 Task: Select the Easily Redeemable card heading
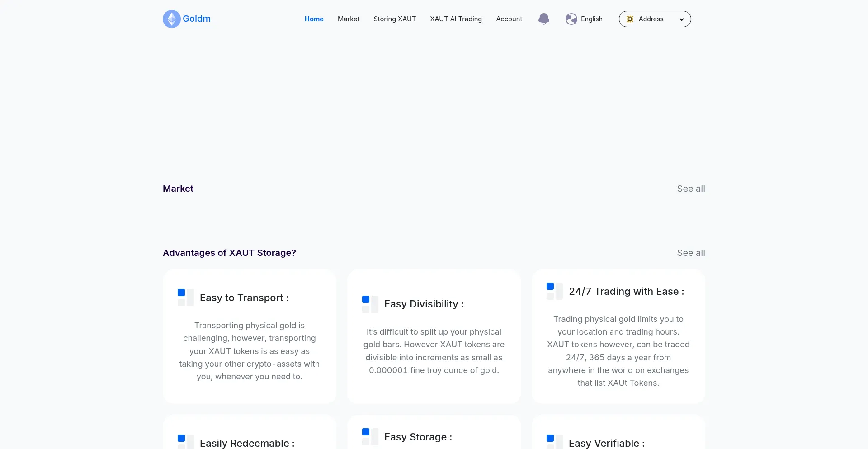tap(247, 443)
